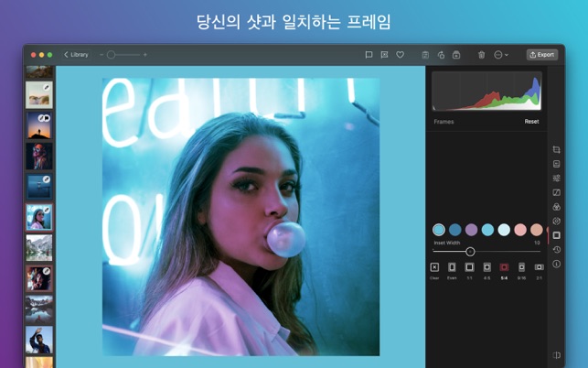Reject the photo with the crossed flag icon
This screenshot has height=368, width=588.
(x=384, y=55)
